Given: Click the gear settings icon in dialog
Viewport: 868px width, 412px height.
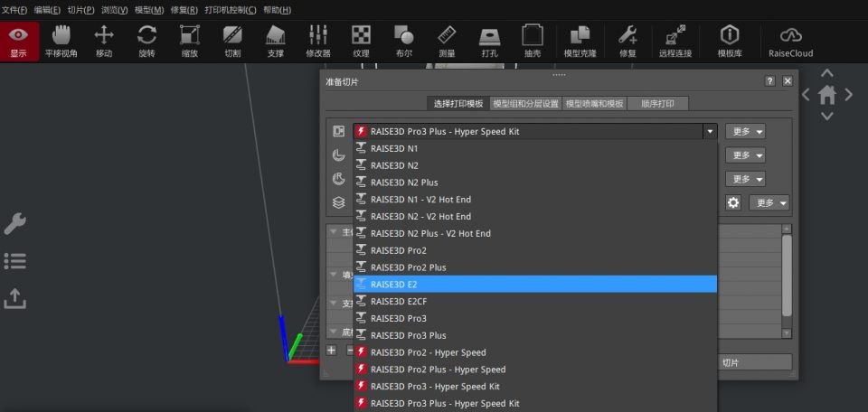Looking at the screenshot, I should (733, 203).
